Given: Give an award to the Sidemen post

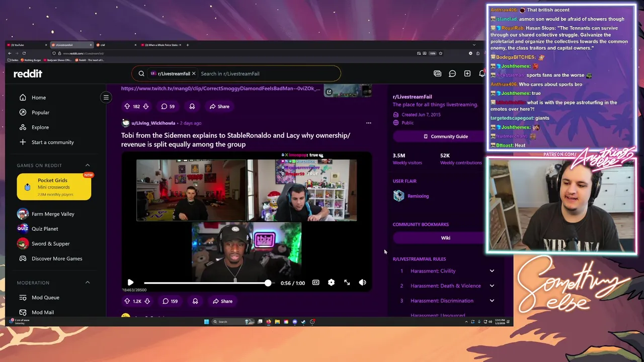Looking at the screenshot, I should (195, 301).
